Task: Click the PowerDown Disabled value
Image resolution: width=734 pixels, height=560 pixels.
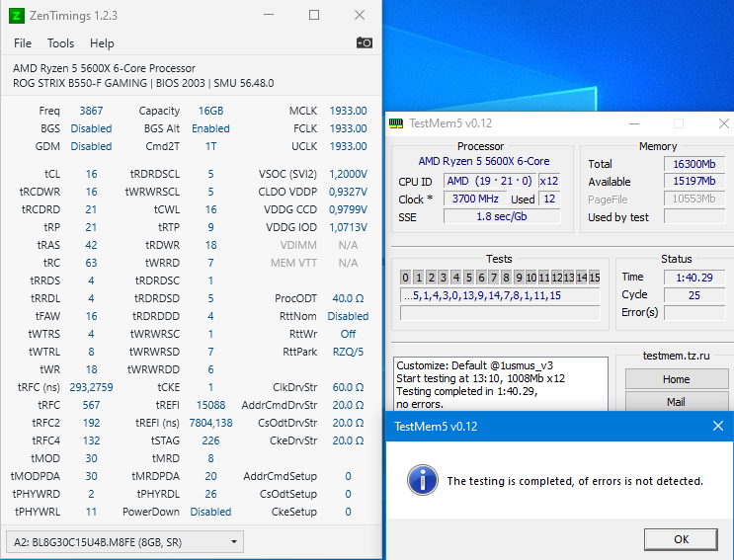Action: point(210,512)
